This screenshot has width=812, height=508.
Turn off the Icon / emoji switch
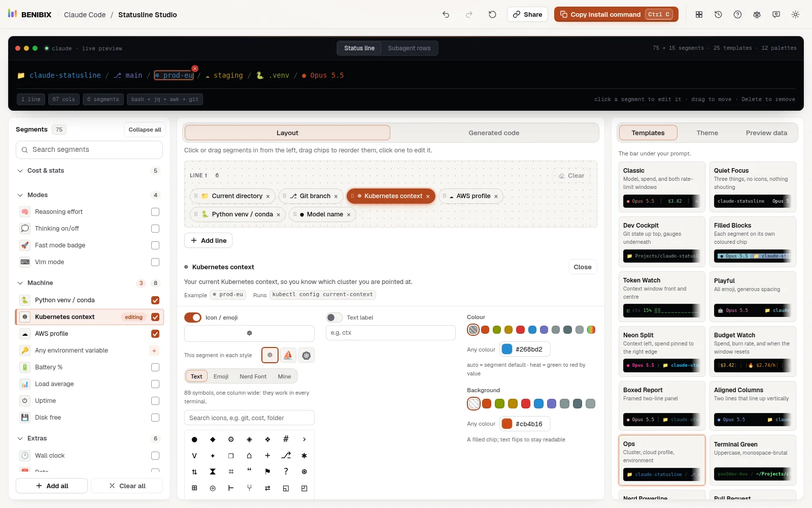click(193, 317)
